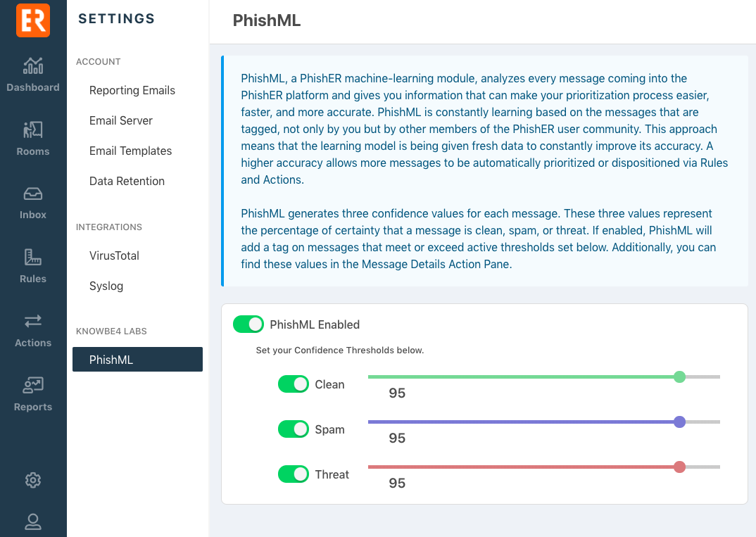Viewport: 756px width, 537px height.
Task: View Reports using the sidebar icon
Action: 33,393
